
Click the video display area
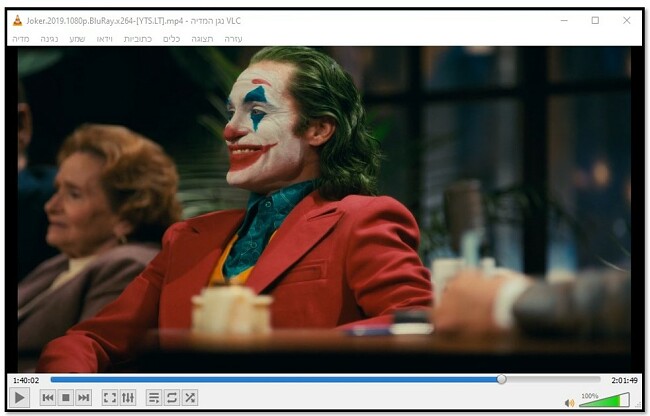(x=324, y=209)
